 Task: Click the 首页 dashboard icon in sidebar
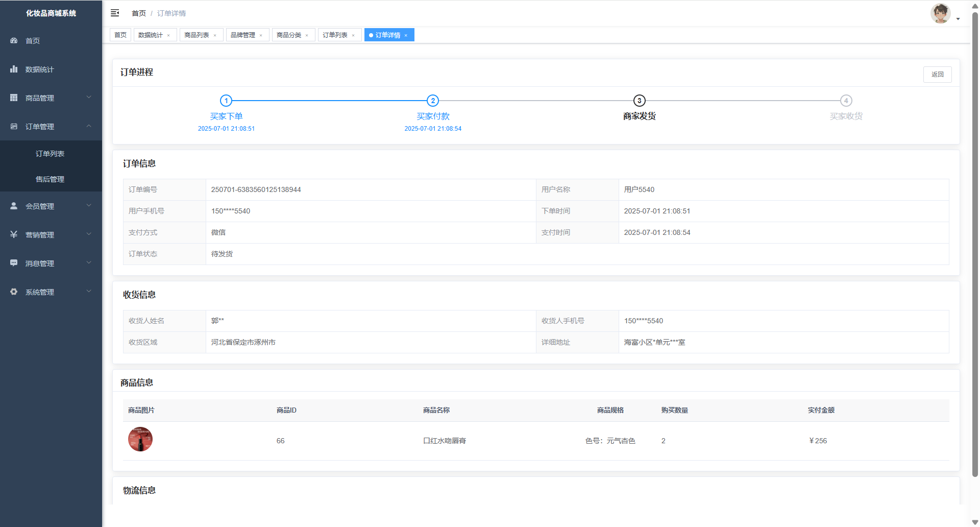coord(14,40)
